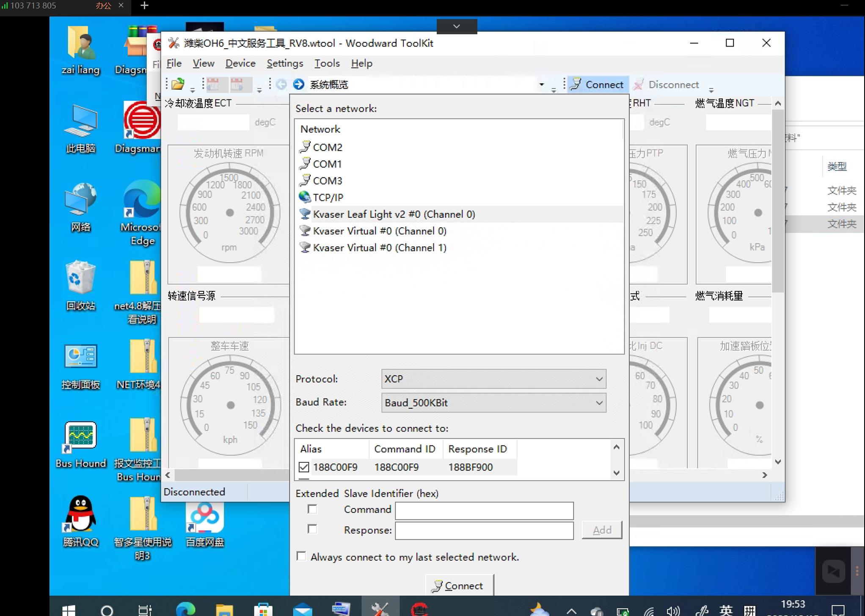
Task: Open the Baud Rate Baud_500KBit dropdown
Action: coord(493,403)
